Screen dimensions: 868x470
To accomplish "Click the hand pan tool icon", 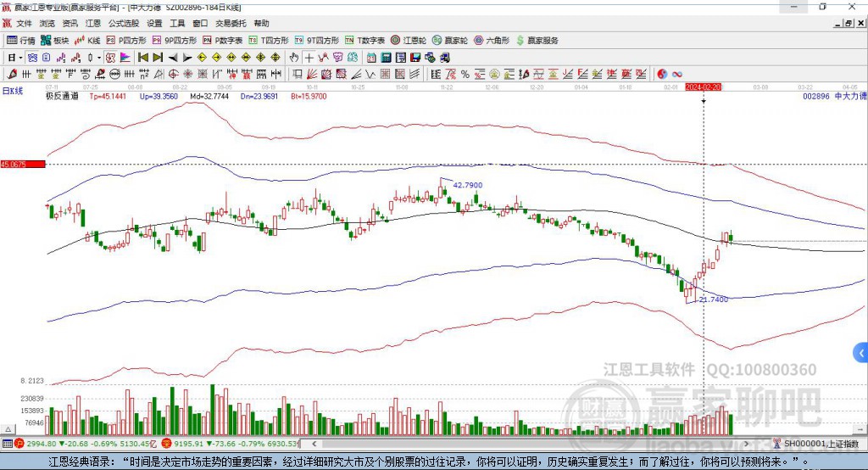I will (294, 58).
